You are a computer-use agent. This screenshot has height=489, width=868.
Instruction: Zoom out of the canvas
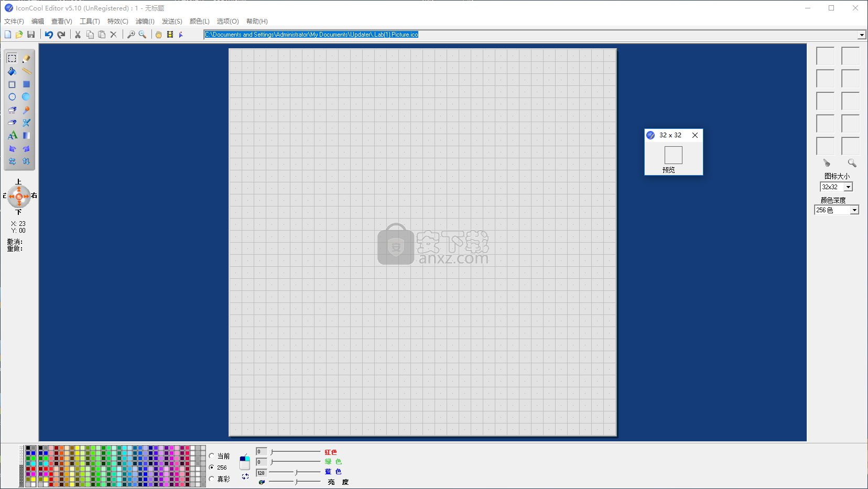[142, 35]
